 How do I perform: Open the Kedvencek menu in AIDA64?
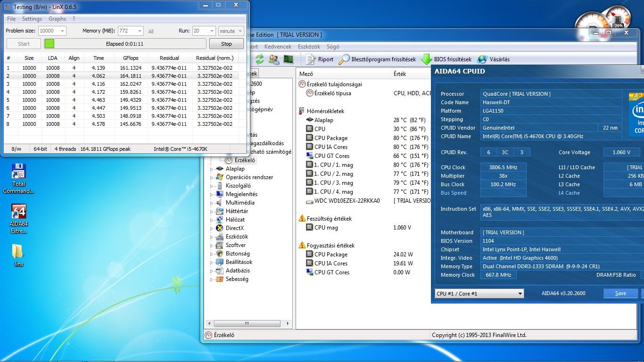point(278,47)
